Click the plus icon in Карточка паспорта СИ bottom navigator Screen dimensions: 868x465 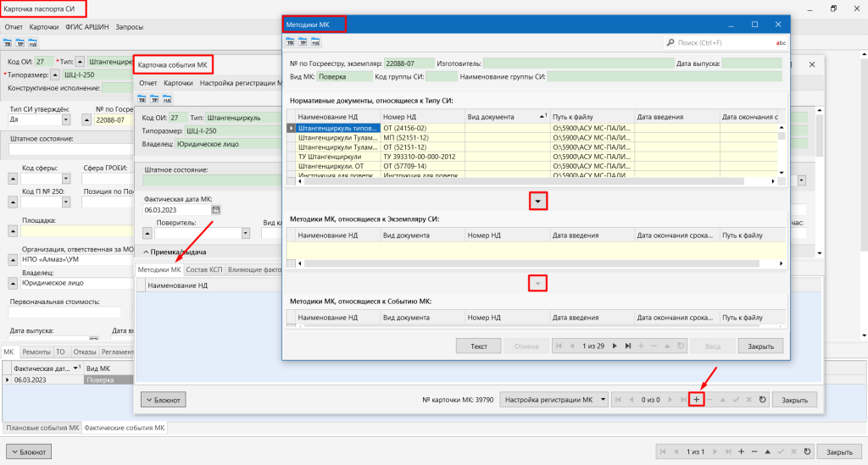741,451
